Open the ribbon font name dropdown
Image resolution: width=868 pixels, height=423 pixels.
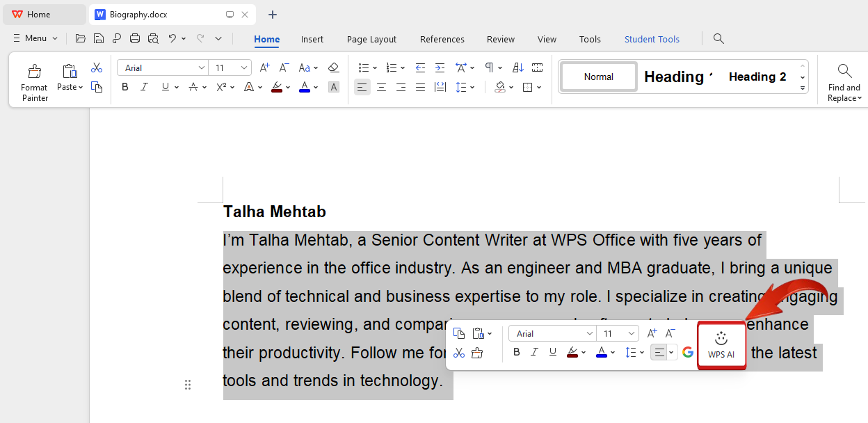pos(202,67)
